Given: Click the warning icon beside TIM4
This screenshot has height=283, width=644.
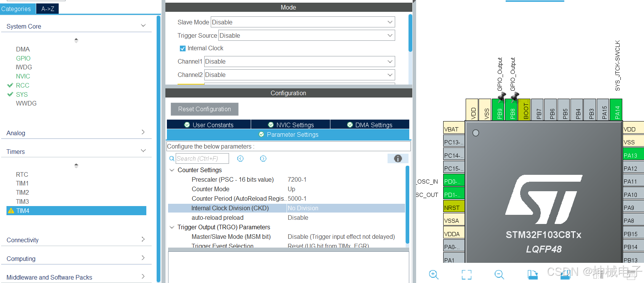Looking at the screenshot, I should (x=11, y=211).
